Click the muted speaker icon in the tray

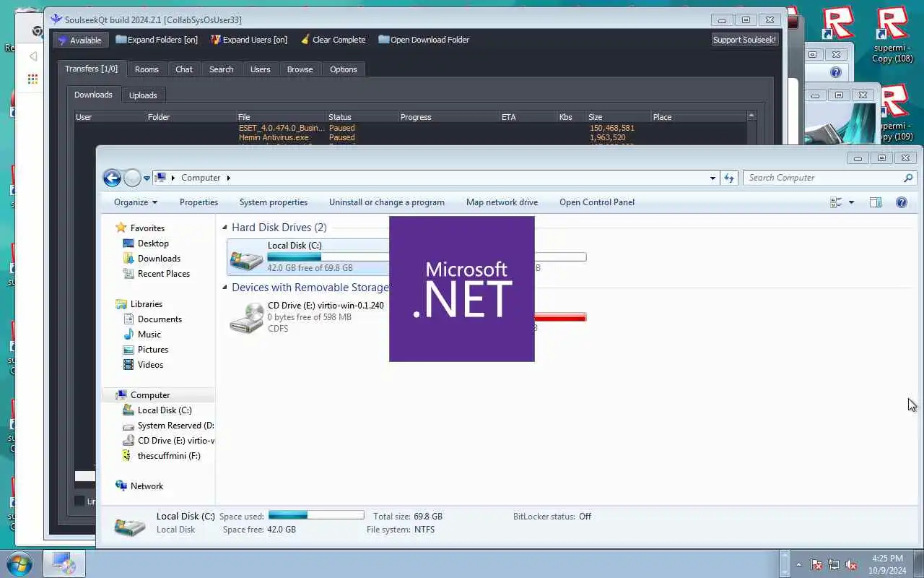click(x=852, y=565)
